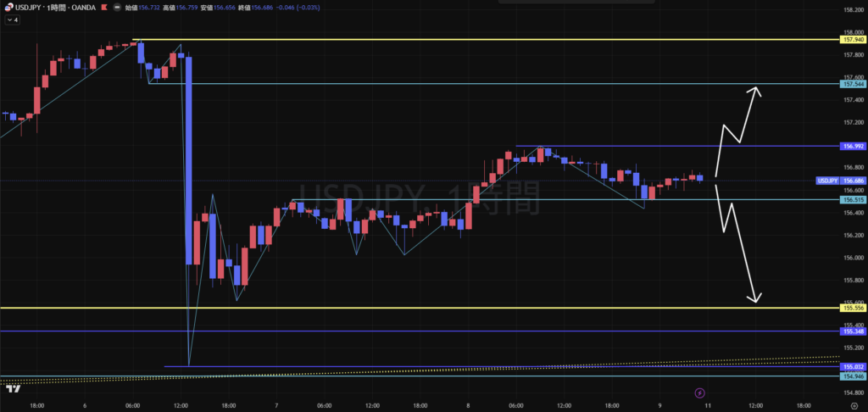Expand the collapsed indicators legend showing 4
The image size is (868, 412).
click(x=12, y=19)
